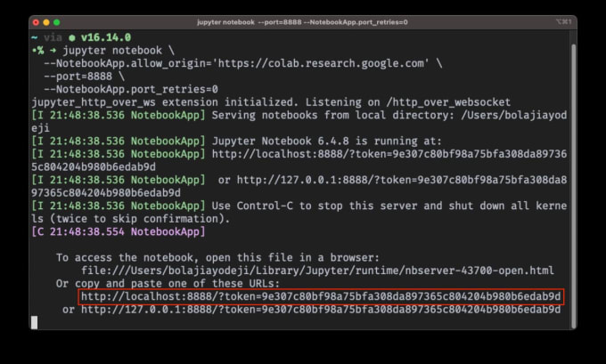Click the boxed localhost:8888 token URL
The image size is (606, 364).
coord(321,296)
